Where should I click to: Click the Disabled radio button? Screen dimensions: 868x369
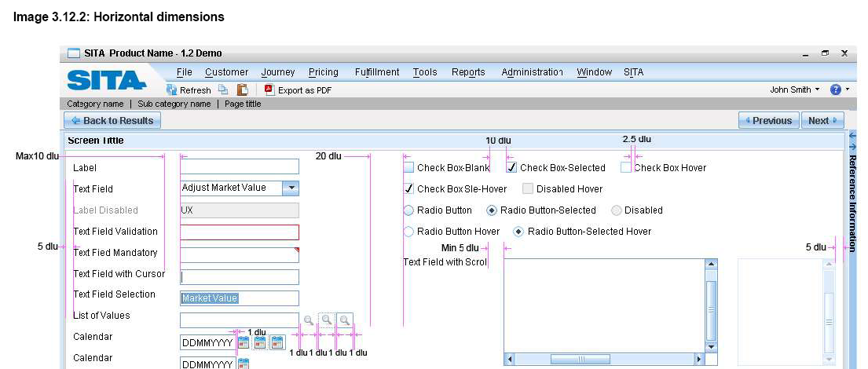(616, 210)
